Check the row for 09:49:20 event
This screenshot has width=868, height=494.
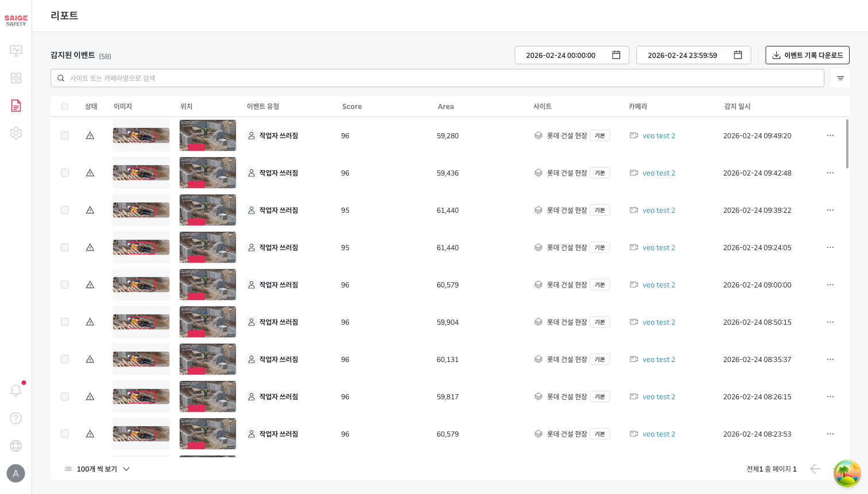point(65,135)
